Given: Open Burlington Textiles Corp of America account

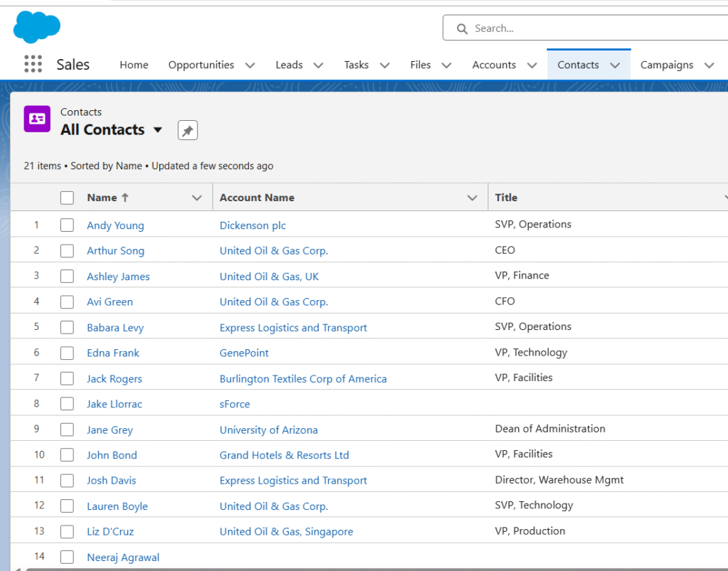Looking at the screenshot, I should pos(303,379).
